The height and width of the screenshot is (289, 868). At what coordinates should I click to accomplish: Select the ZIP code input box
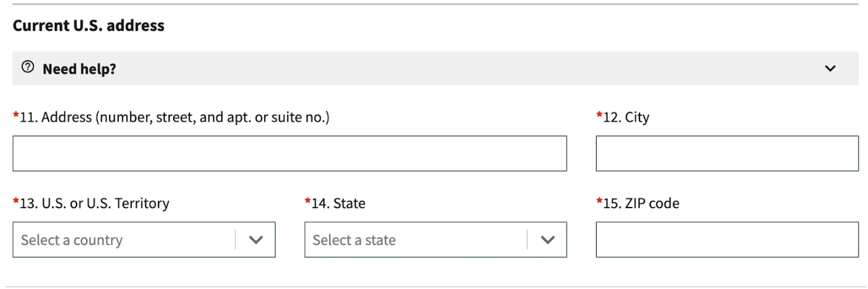click(x=727, y=240)
